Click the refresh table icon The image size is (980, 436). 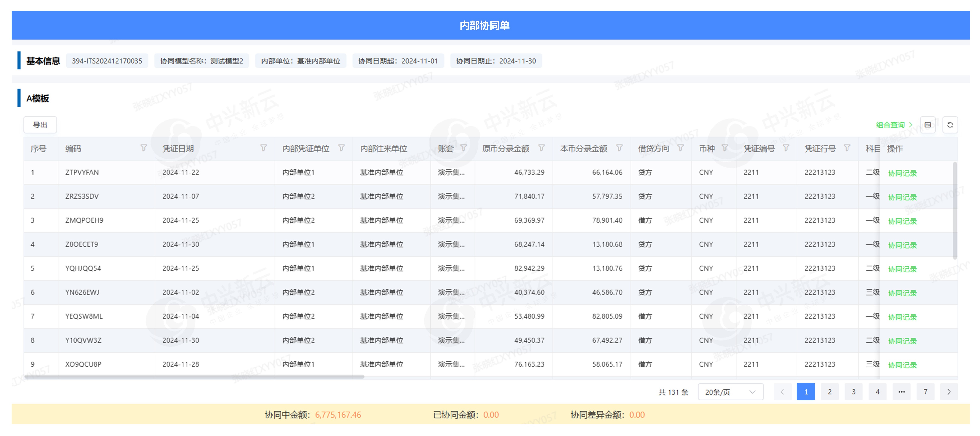click(x=950, y=125)
